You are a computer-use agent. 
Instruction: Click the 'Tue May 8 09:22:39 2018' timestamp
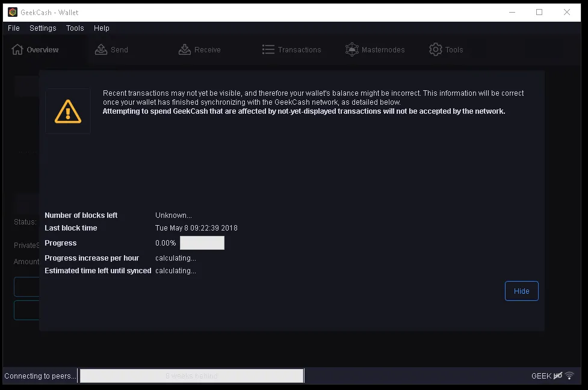pos(196,228)
